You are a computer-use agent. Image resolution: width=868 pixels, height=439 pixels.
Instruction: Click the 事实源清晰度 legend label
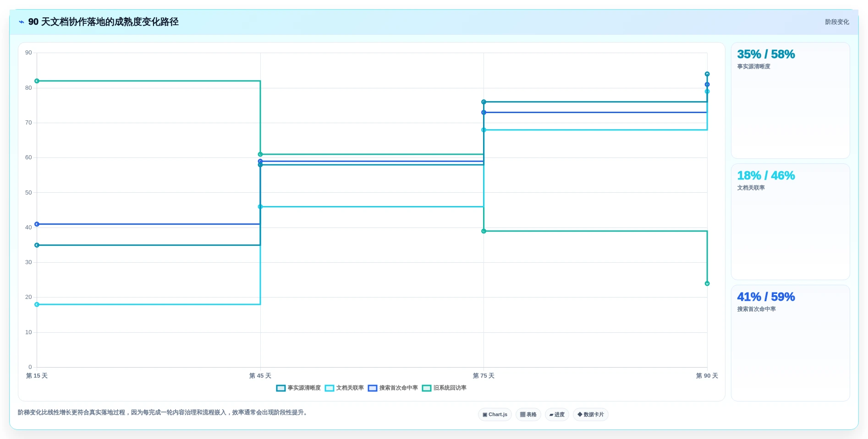[x=304, y=388]
